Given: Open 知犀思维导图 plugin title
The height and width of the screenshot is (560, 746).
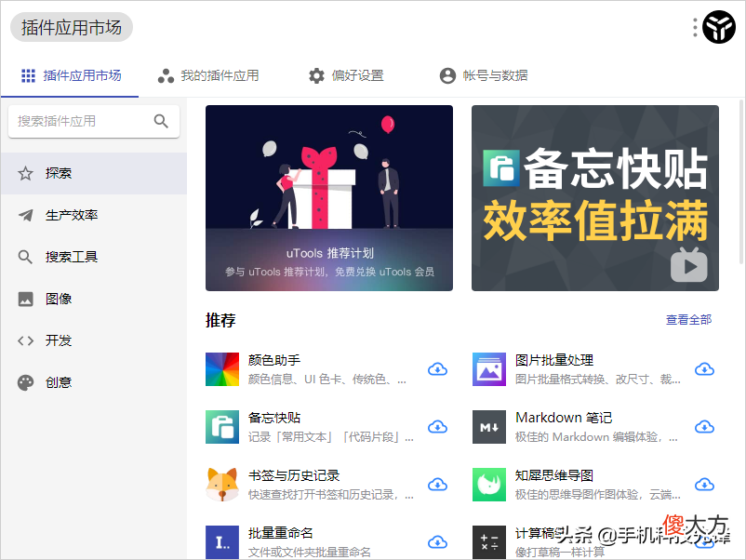Looking at the screenshot, I should (554, 475).
